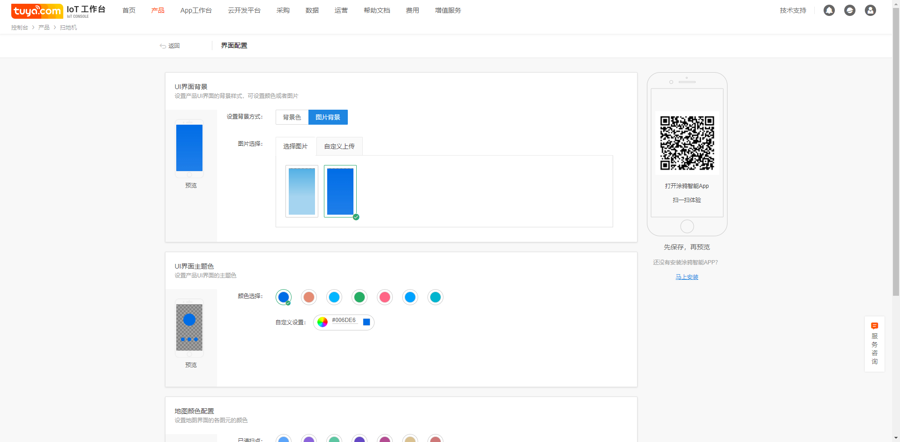The height and width of the screenshot is (442, 900).
Task: Select the light blue gradient background thumbnail
Action: (302, 191)
